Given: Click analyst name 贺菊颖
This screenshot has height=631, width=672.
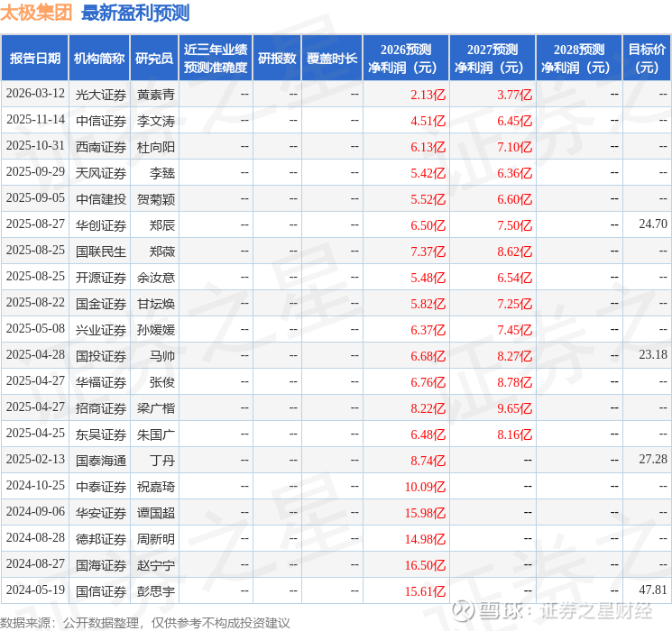Looking at the screenshot, I should (x=155, y=199).
